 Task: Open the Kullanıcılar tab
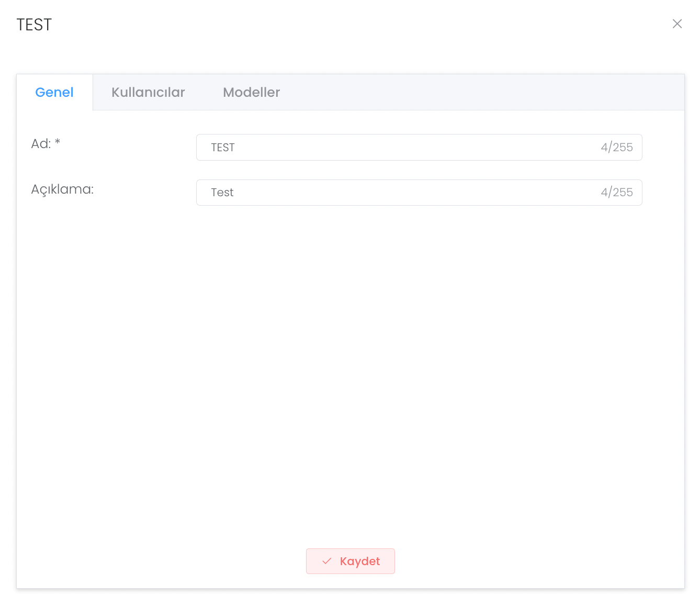click(148, 93)
